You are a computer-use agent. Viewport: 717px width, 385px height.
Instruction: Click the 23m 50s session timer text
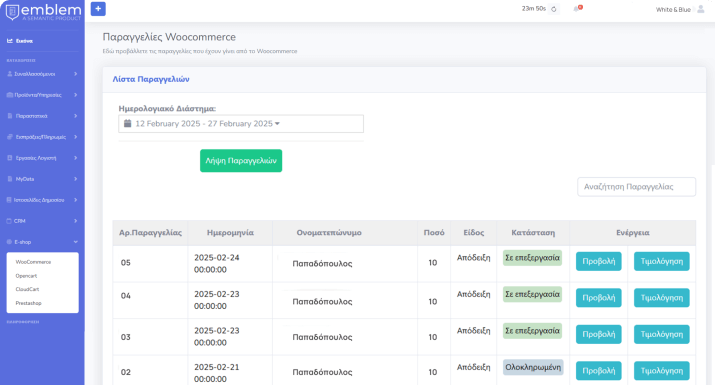coord(534,9)
